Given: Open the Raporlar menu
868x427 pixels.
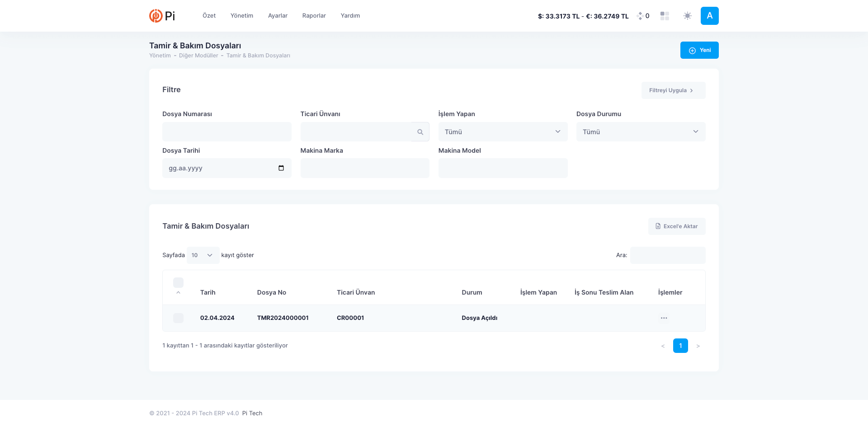Looking at the screenshot, I should [314, 16].
